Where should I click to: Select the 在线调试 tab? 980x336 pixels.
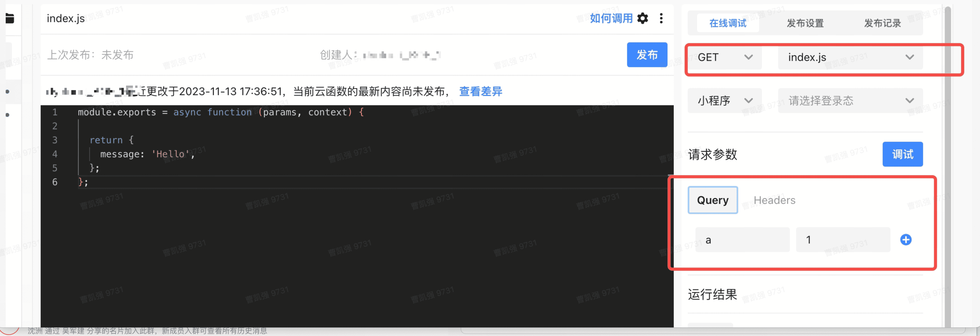click(x=727, y=23)
